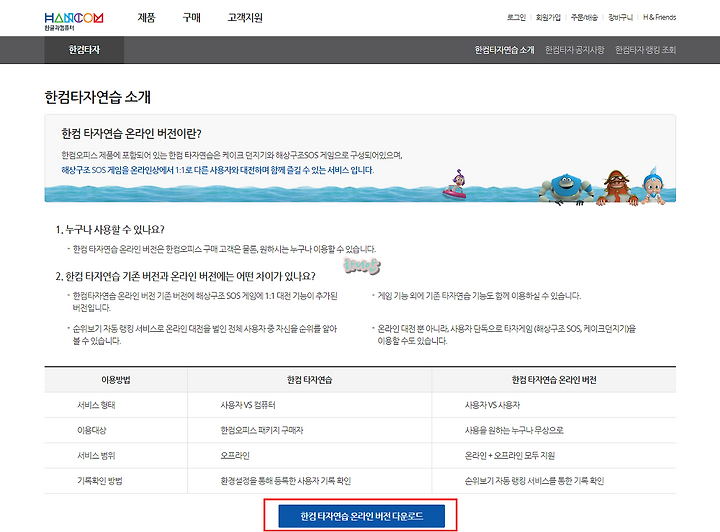Click bullet about 온라인 대전 뿐 아니라 사용자 단독
This screenshot has width=720, height=532.
point(506,335)
